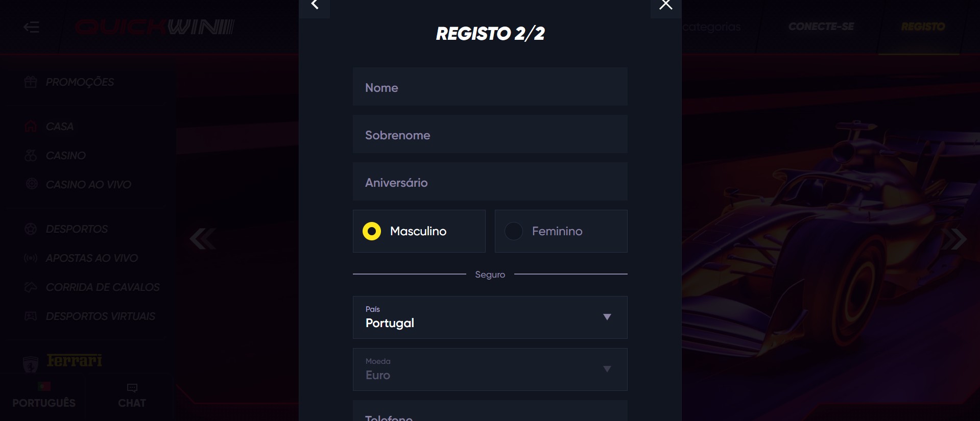Viewport: 980px width, 421px height.
Task: Click the Casino ao Vivo chip icon
Action: 32,184
